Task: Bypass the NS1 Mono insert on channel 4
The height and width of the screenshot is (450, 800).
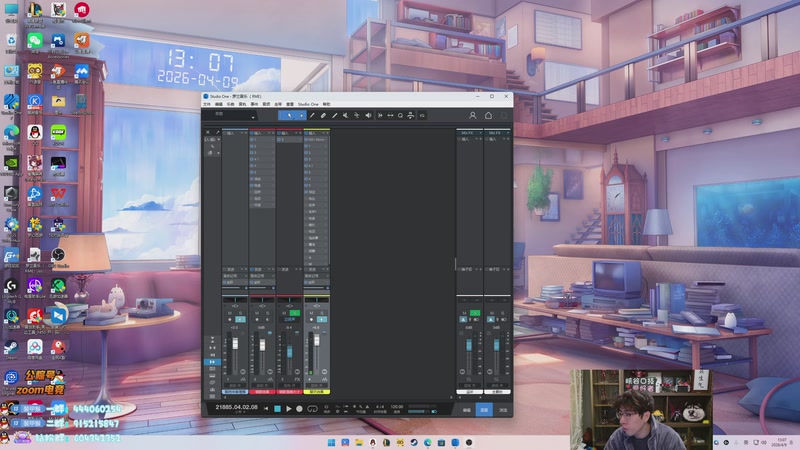Action: point(307,139)
